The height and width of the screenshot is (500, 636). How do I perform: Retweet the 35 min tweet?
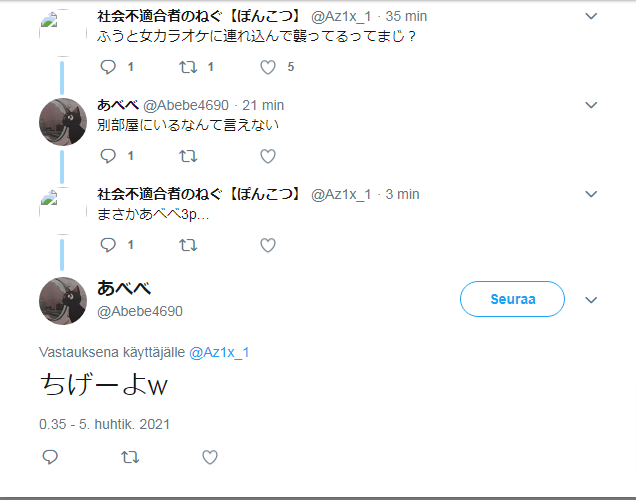(x=188, y=67)
